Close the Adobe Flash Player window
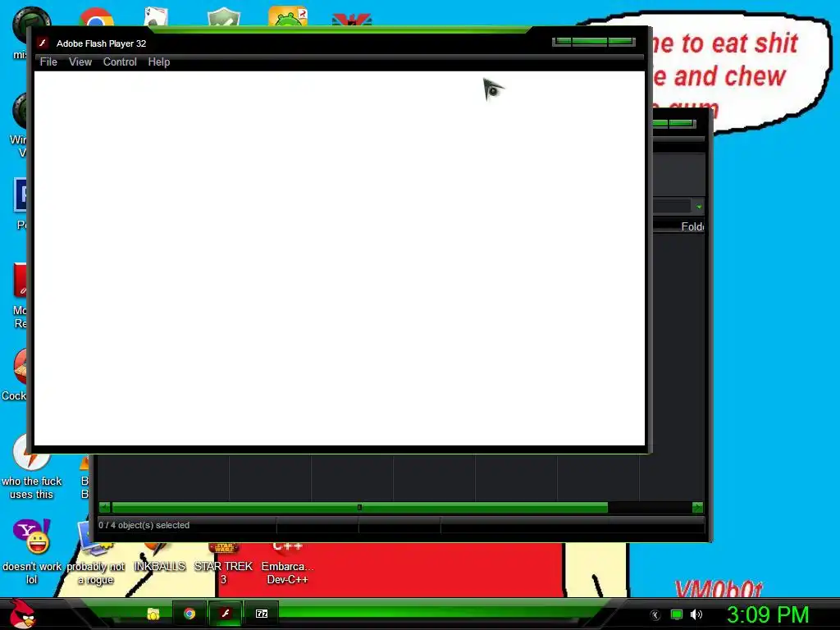Screen dimensions: 840x630 (x=622, y=41)
